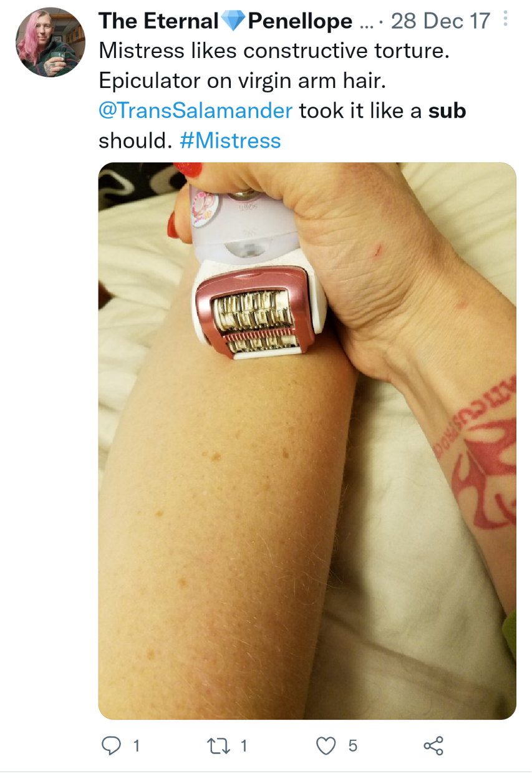Image resolution: width=532 pixels, height=784 pixels.
Task: Click the reply count number 1
Action: click(x=135, y=745)
